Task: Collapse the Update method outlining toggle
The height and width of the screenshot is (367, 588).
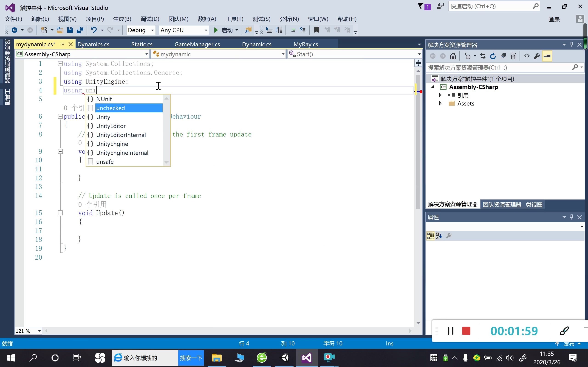Action: 60,213
